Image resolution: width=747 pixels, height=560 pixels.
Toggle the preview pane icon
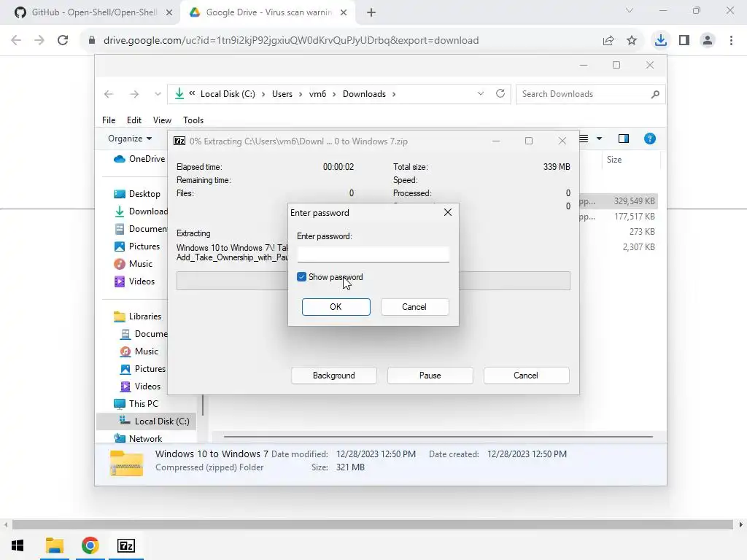[x=623, y=139]
